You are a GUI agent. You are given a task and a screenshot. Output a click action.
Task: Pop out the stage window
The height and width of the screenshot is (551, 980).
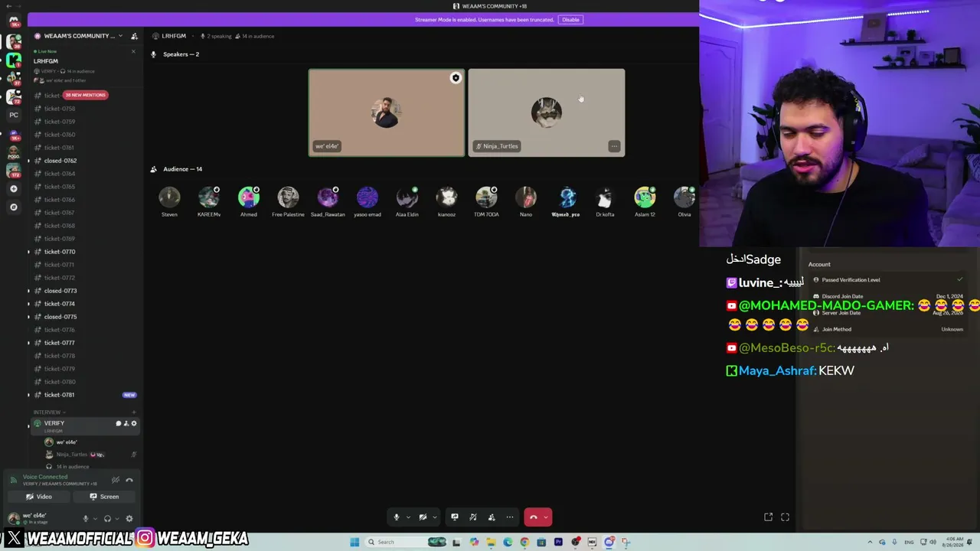(768, 517)
